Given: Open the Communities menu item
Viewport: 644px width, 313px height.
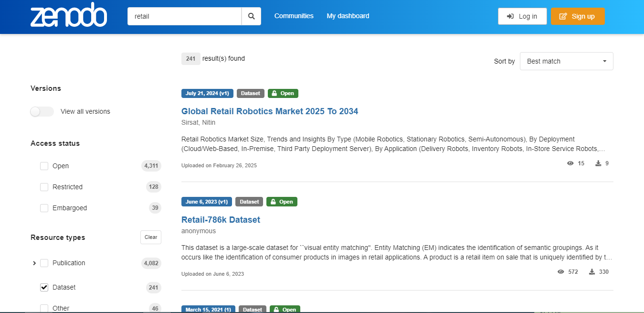Looking at the screenshot, I should click(x=294, y=16).
